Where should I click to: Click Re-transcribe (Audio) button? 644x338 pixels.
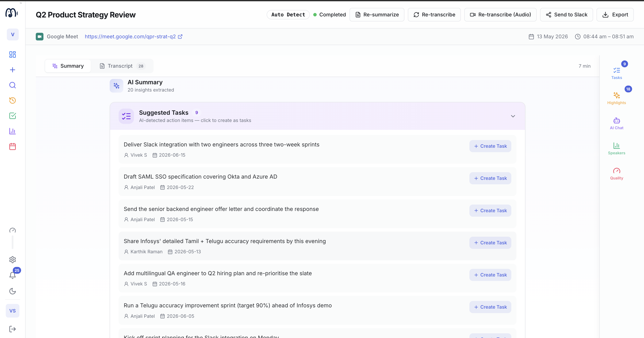[x=500, y=14]
